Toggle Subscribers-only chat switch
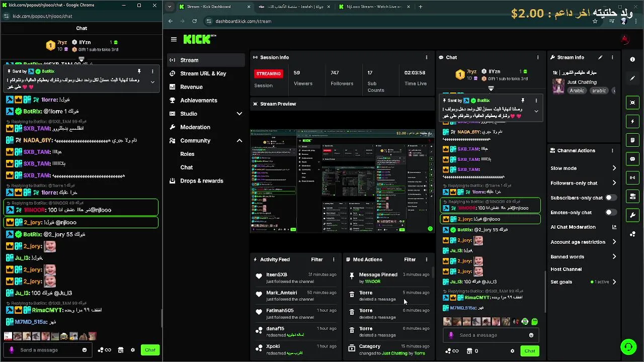644x362 pixels. coord(611,198)
